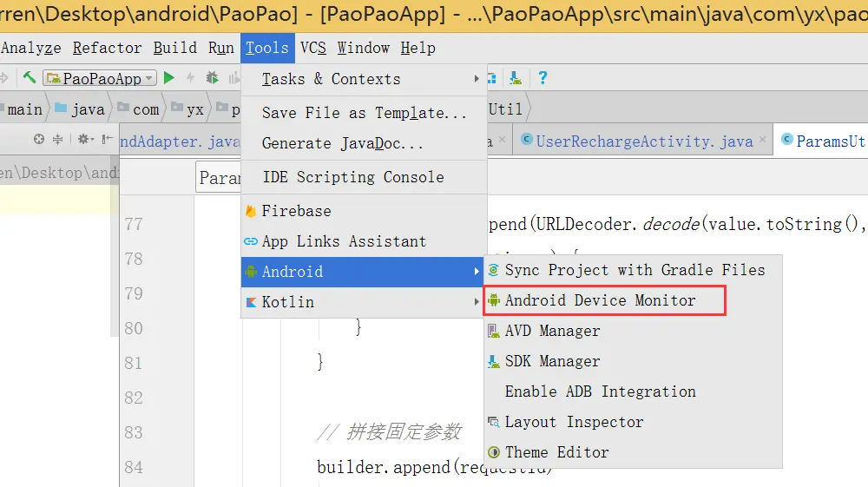The image size is (868, 487).
Task: Click the Layout Inspector icon
Action: [x=493, y=422]
